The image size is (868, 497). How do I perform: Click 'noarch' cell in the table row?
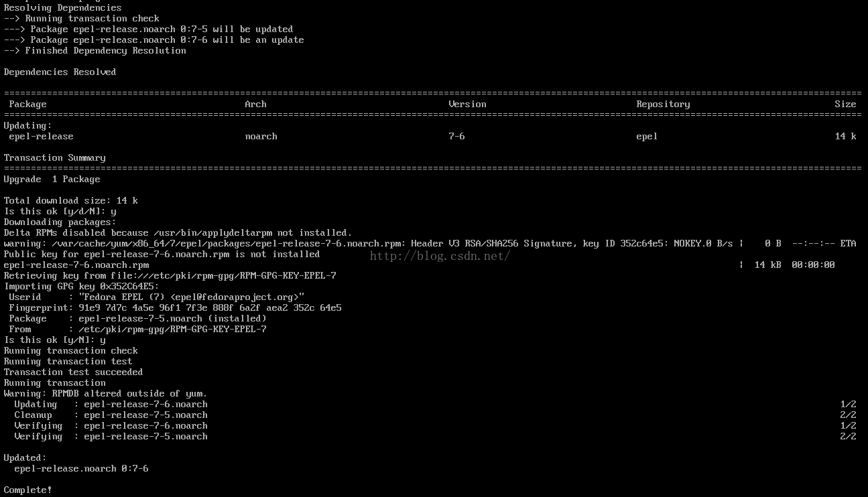[261, 137]
